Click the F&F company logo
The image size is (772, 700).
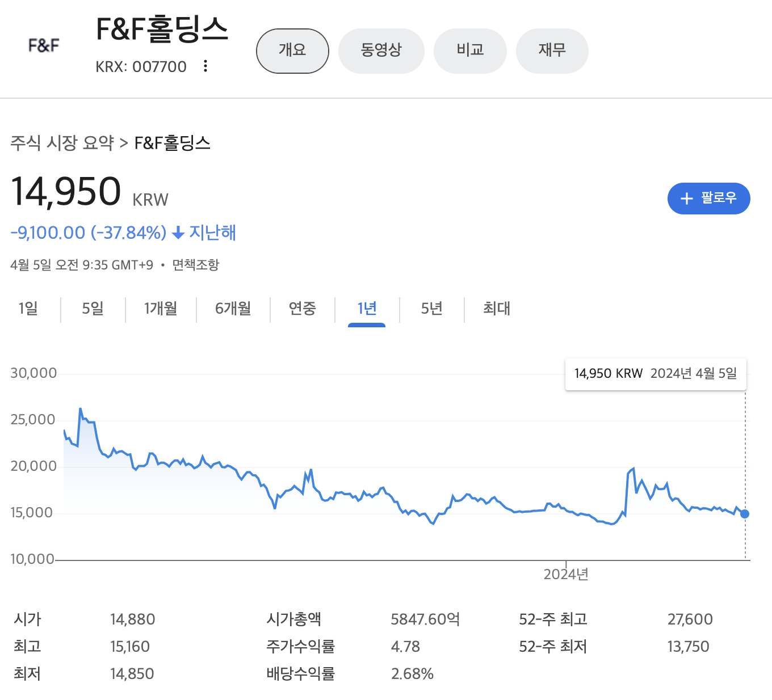[x=44, y=45]
